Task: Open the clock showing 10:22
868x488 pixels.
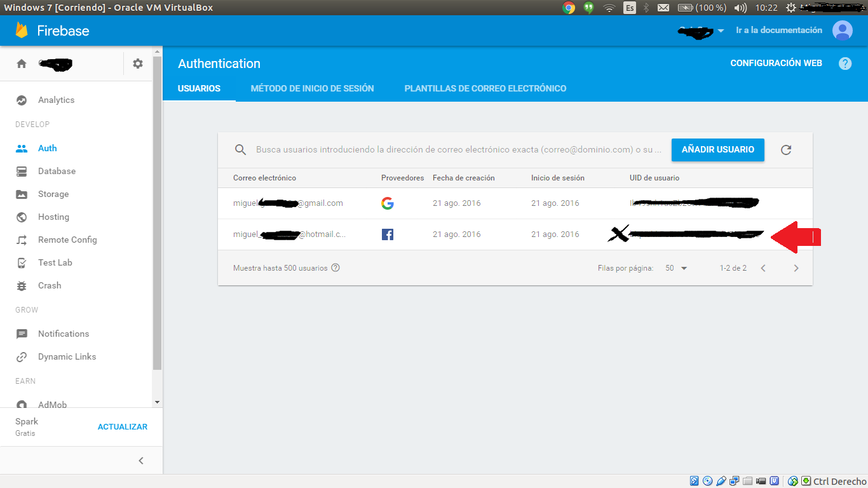Action: 767,8
